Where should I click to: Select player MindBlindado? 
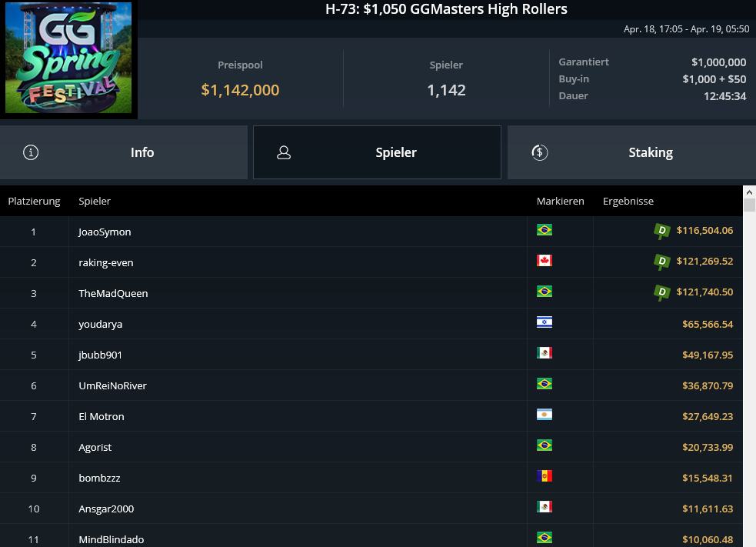pyautogui.click(x=112, y=540)
